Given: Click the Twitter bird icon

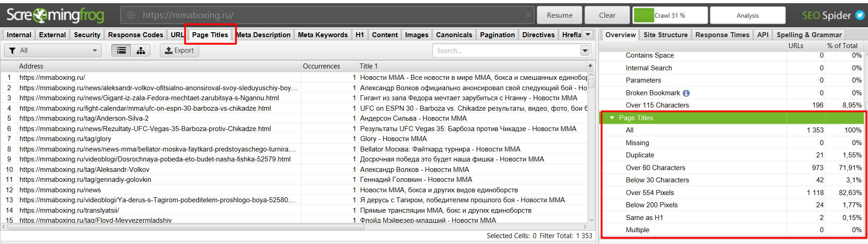Looking at the screenshot, I should pos(860,15).
